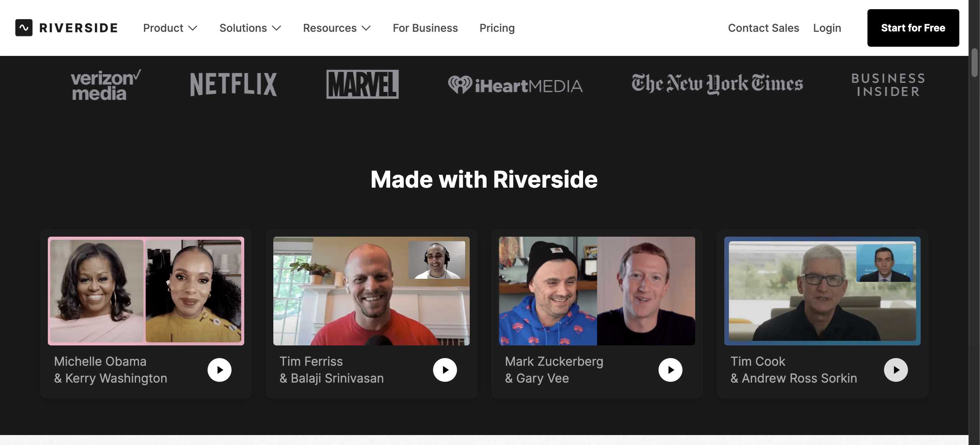Click the Contact Sales link

[764, 28]
